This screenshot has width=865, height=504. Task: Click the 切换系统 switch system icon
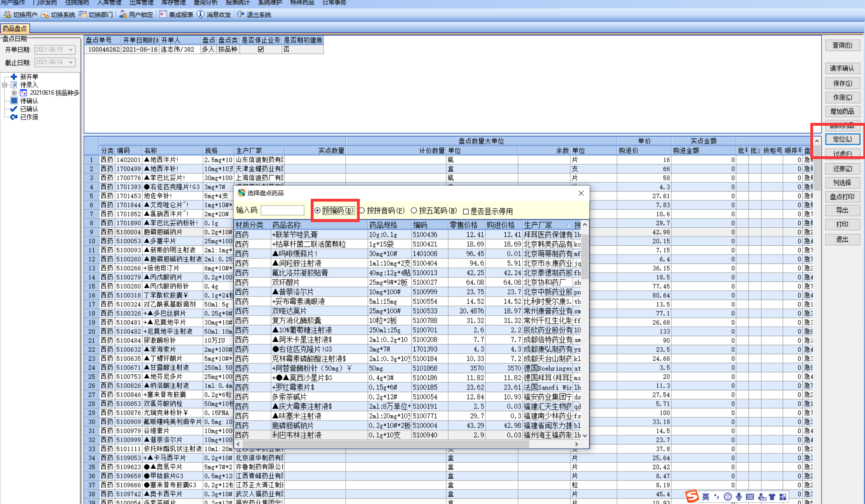click(45, 15)
